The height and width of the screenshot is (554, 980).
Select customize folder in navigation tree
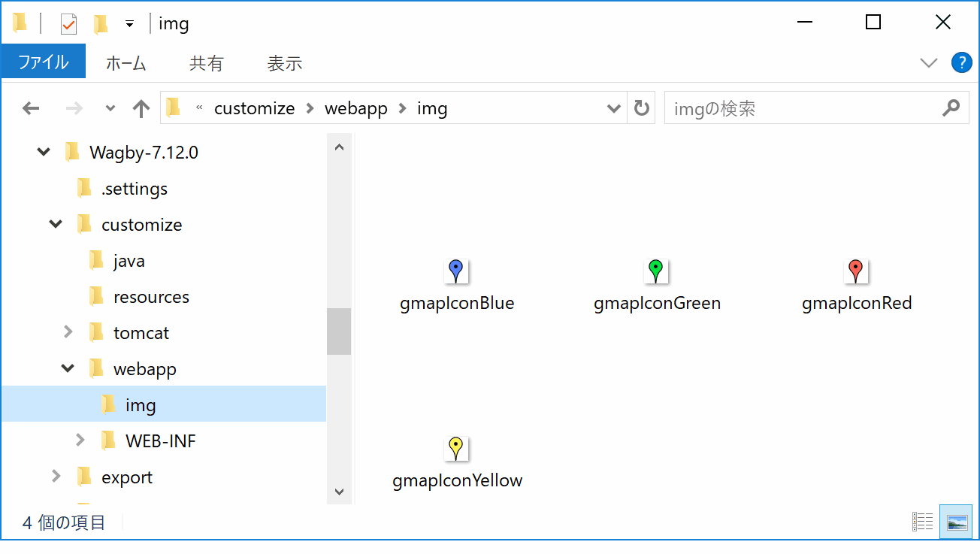[141, 225]
